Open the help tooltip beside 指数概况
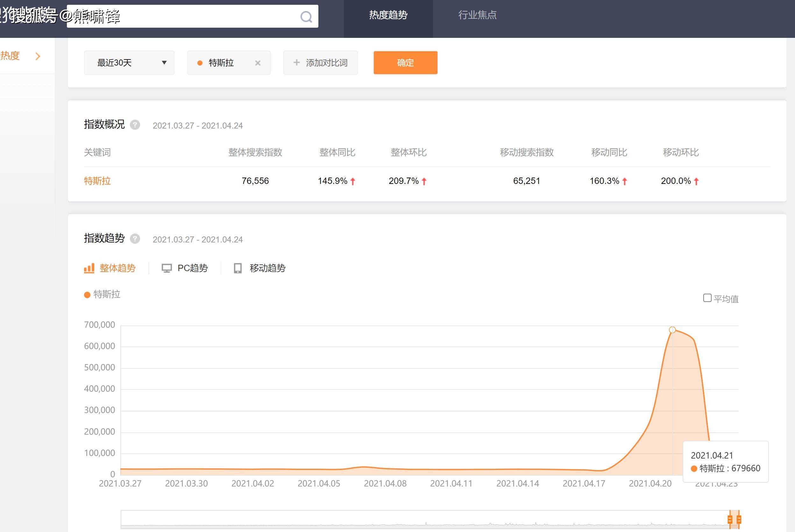The width and height of the screenshot is (795, 532). (x=135, y=125)
